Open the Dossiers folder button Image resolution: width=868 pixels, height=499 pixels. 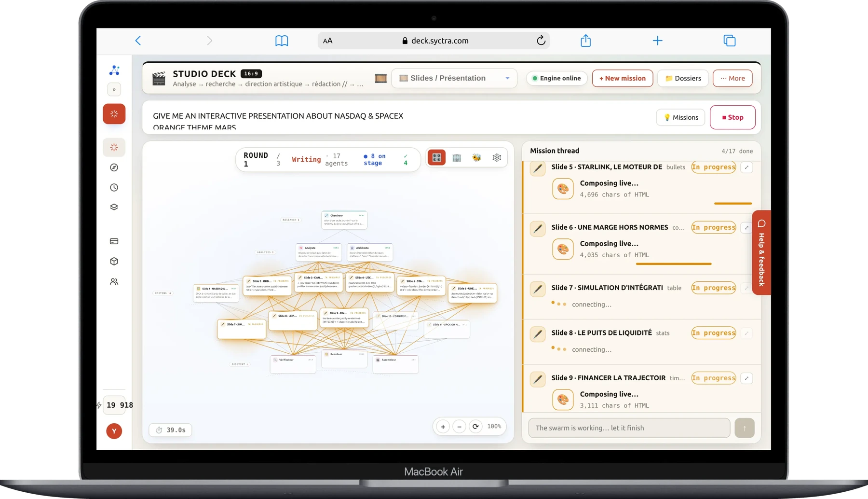point(683,78)
